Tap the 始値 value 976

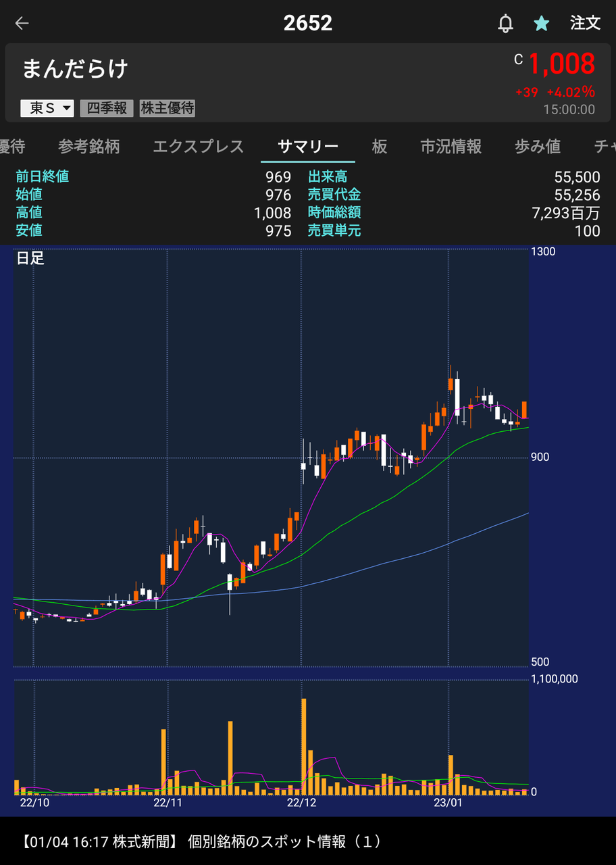[278, 195]
